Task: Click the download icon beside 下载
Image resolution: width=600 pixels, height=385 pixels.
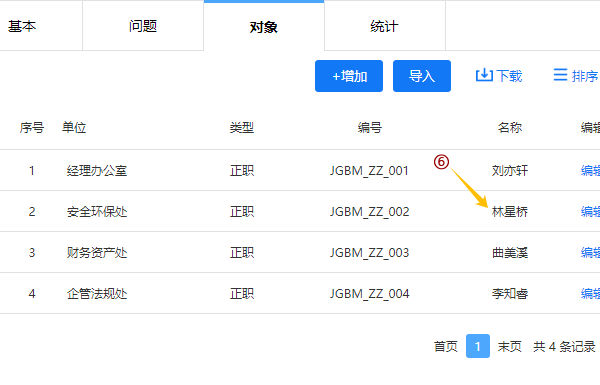Action: pos(484,75)
